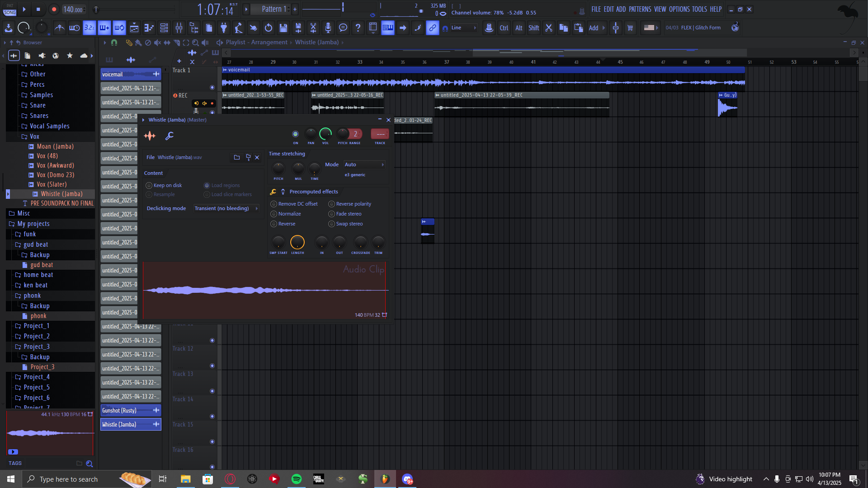Click the save project disk icon
Screen dimensions: 868x488
pos(283,28)
